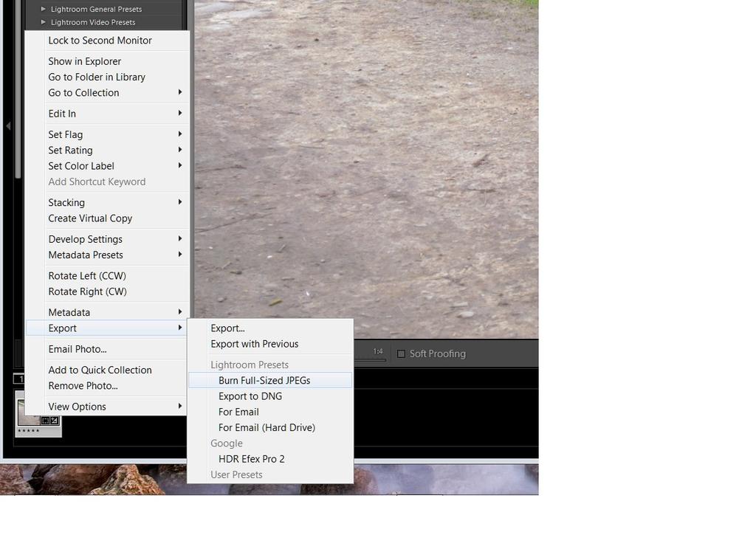The height and width of the screenshot is (535, 756).
Task: Choose Export to DNG preset
Action: coord(250,396)
